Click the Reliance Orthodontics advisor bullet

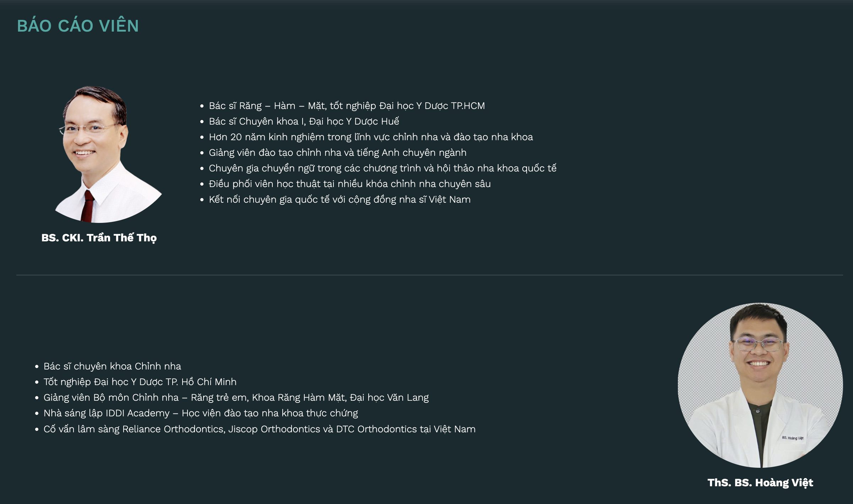[x=260, y=429]
